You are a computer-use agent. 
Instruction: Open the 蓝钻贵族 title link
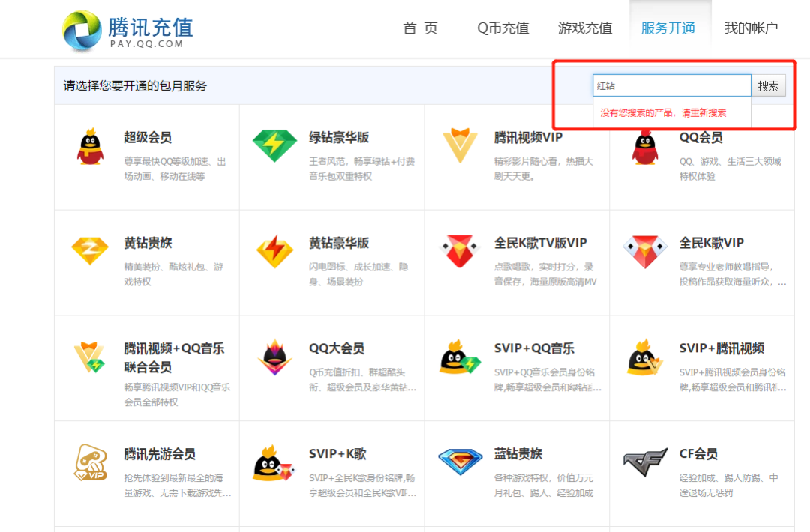point(517,453)
